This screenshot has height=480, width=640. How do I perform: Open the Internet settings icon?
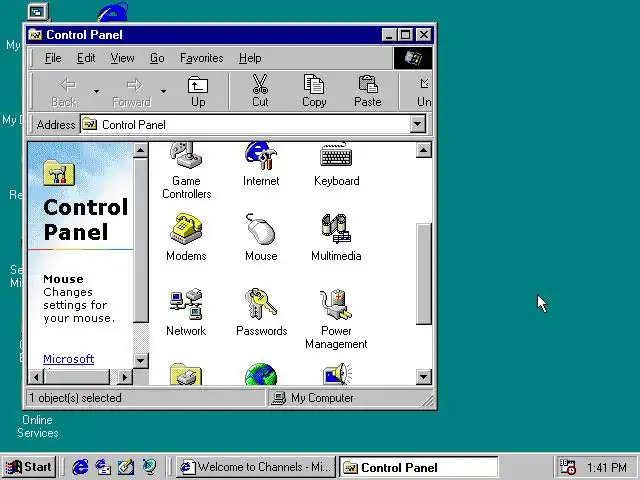point(261,156)
